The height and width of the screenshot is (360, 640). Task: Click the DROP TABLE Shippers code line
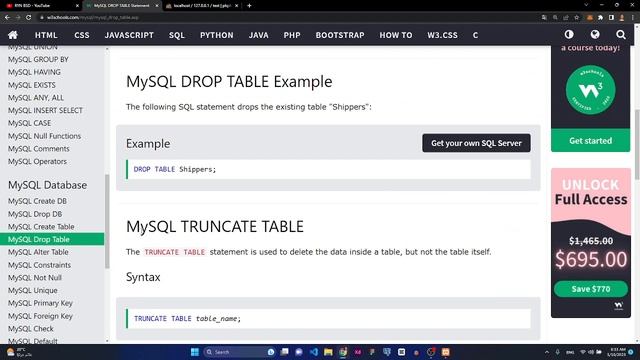(x=329, y=169)
